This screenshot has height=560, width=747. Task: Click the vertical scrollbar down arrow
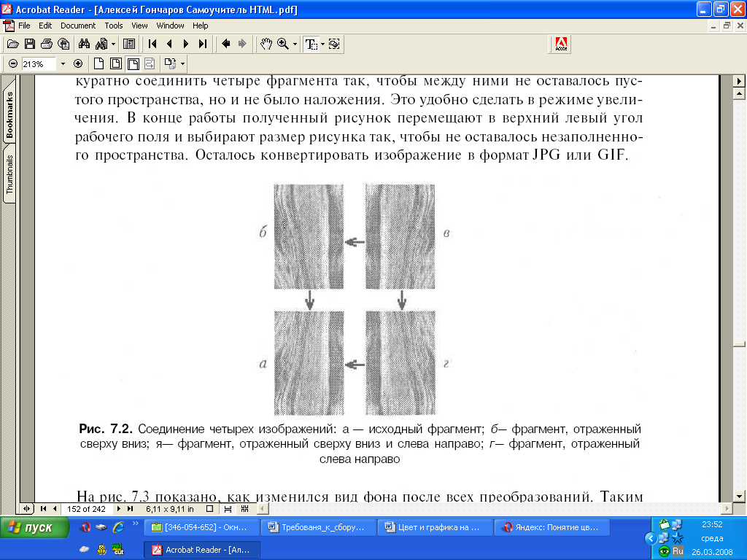pyautogui.click(x=739, y=497)
